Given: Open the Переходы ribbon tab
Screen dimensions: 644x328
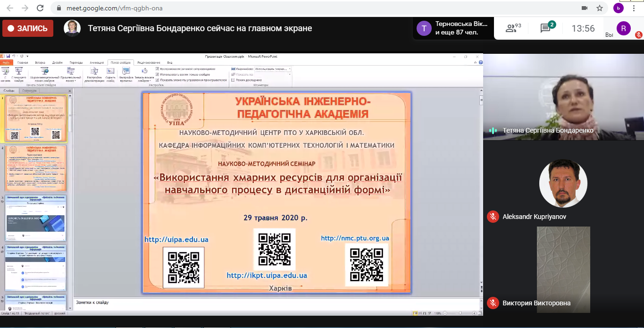Looking at the screenshot, I should point(76,62).
